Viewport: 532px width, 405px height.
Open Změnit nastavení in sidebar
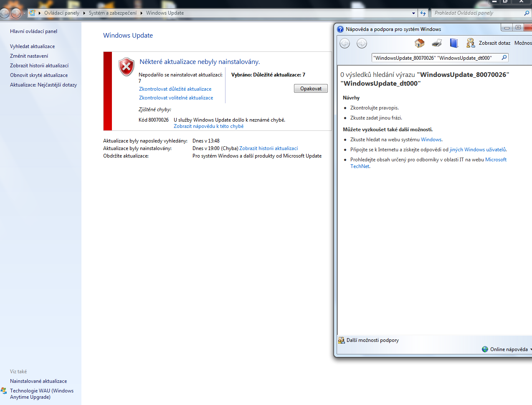(x=29, y=56)
